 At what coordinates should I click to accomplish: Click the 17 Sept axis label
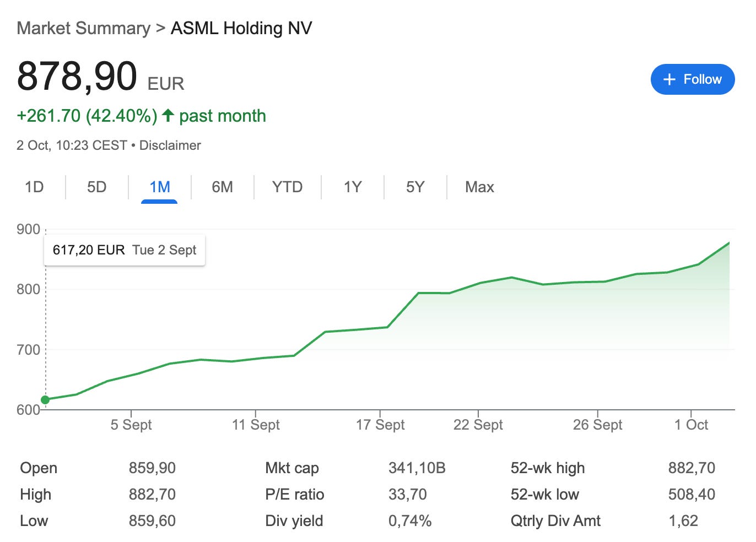point(380,425)
